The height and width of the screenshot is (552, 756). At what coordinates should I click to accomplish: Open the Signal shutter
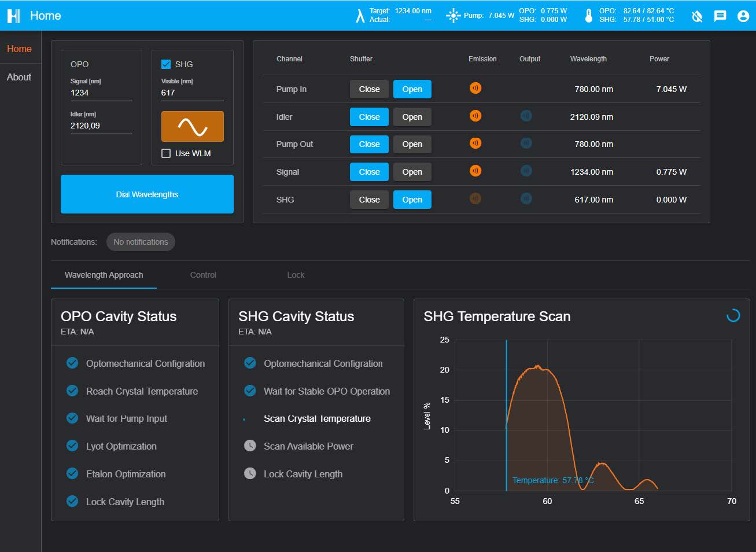pos(412,172)
